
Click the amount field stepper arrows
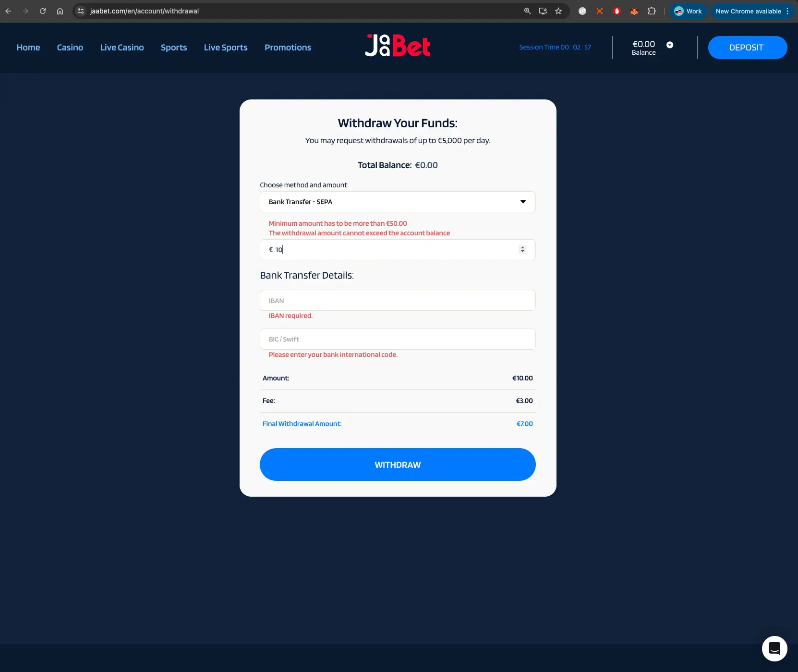522,249
